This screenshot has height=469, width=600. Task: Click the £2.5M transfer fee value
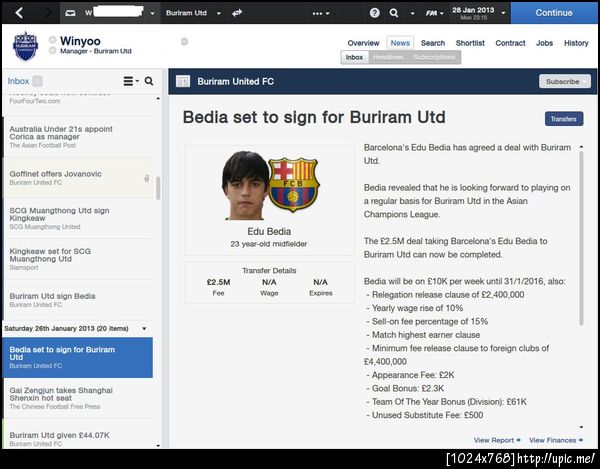pyautogui.click(x=218, y=282)
